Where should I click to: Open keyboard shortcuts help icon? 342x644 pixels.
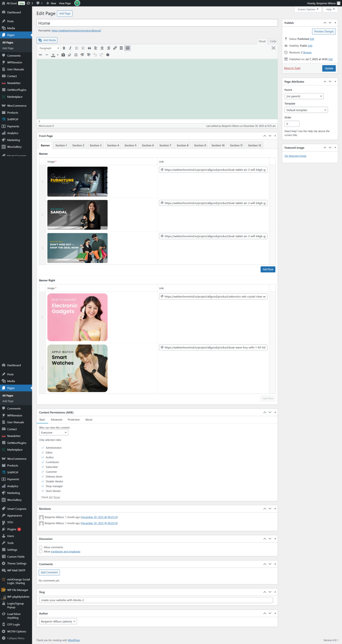tap(108, 55)
